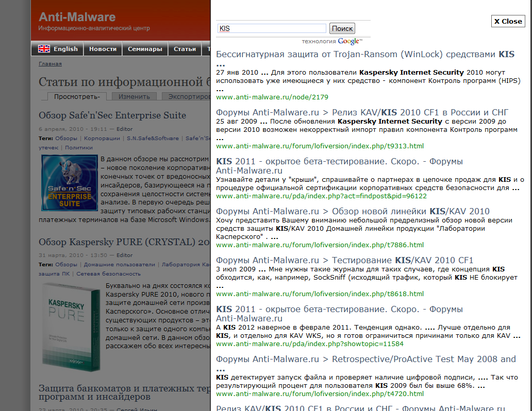
Task: Open the cut-off result Релиз KAV/KIS 2010 CF1 - Форумы
Action: tap(361, 407)
